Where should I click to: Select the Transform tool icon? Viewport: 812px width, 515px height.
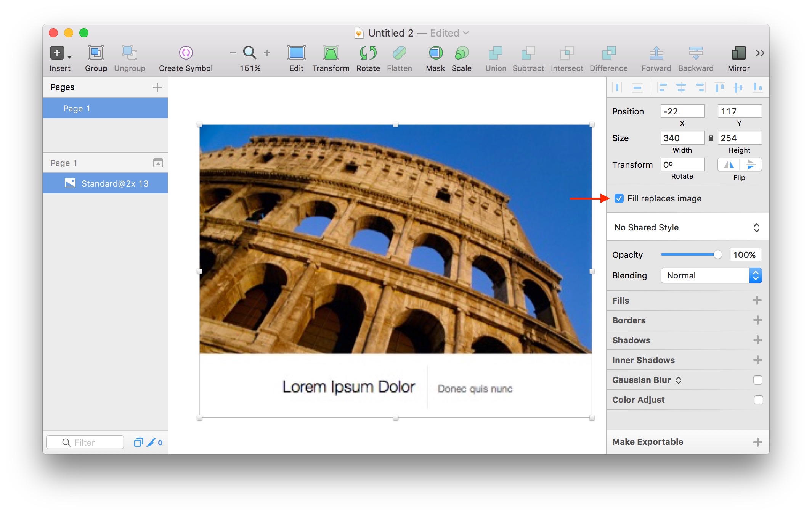[x=331, y=53]
